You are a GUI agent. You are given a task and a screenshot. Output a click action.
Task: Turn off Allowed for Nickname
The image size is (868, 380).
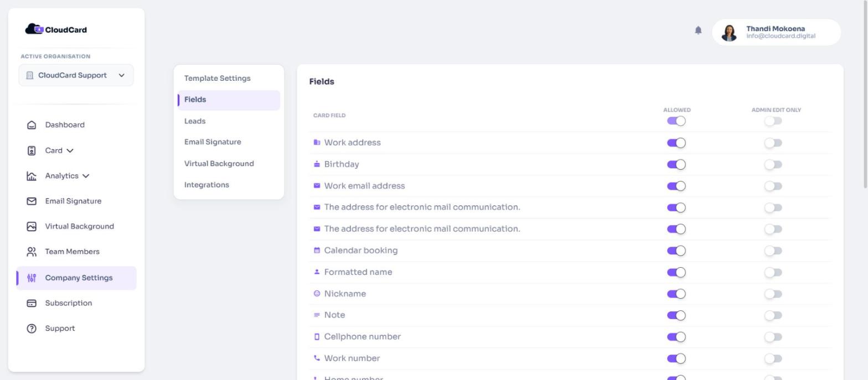click(676, 294)
